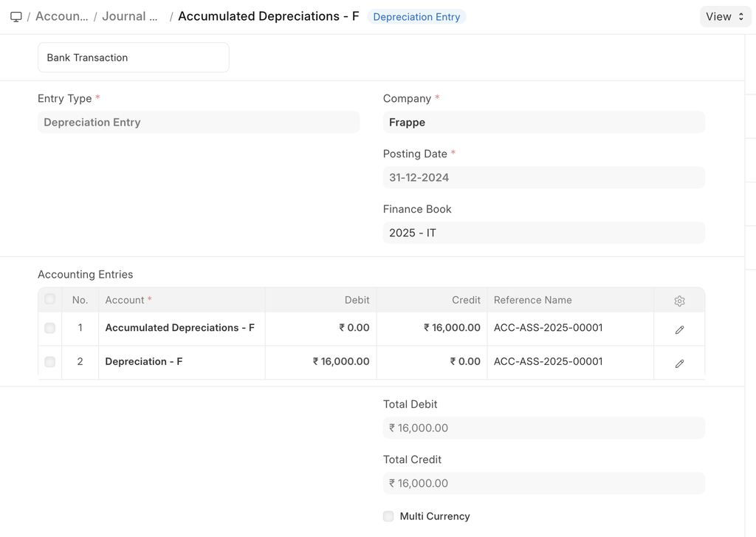
Task: Navigate to Journal Entry breadcrumb
Action: [x=130, y=16]
